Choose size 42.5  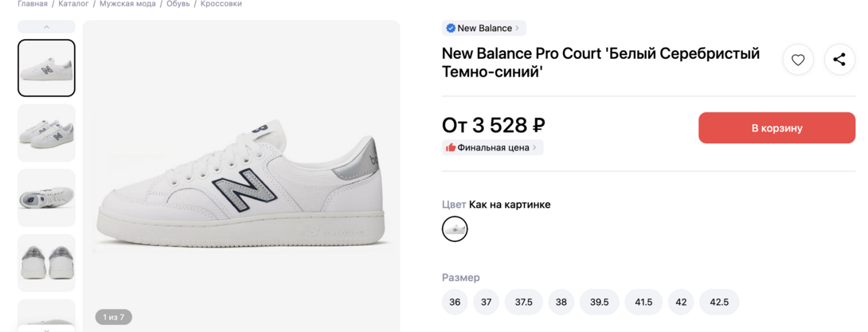(719, 303)
